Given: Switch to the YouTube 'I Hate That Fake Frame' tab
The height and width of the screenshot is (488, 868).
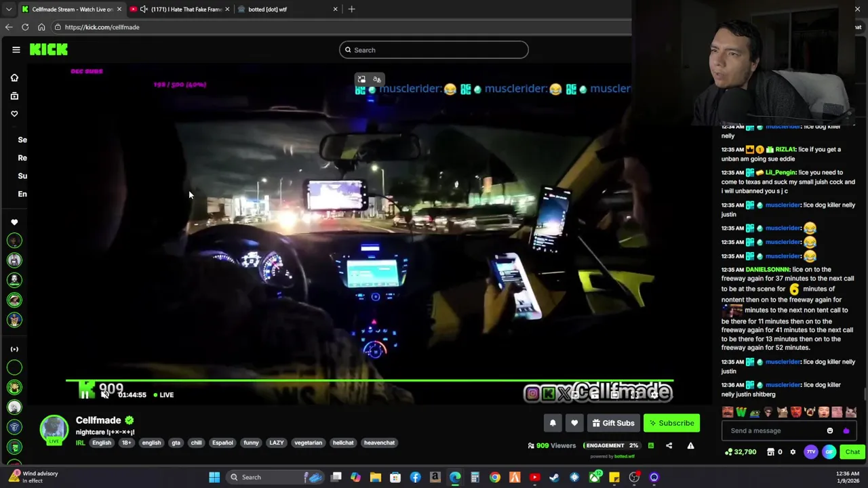Looking at the screenshot, I should pos(180,9).
